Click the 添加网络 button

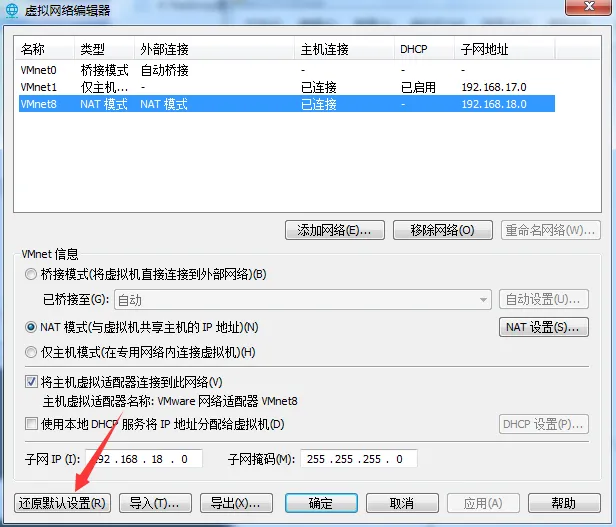[x=334, y=231]
